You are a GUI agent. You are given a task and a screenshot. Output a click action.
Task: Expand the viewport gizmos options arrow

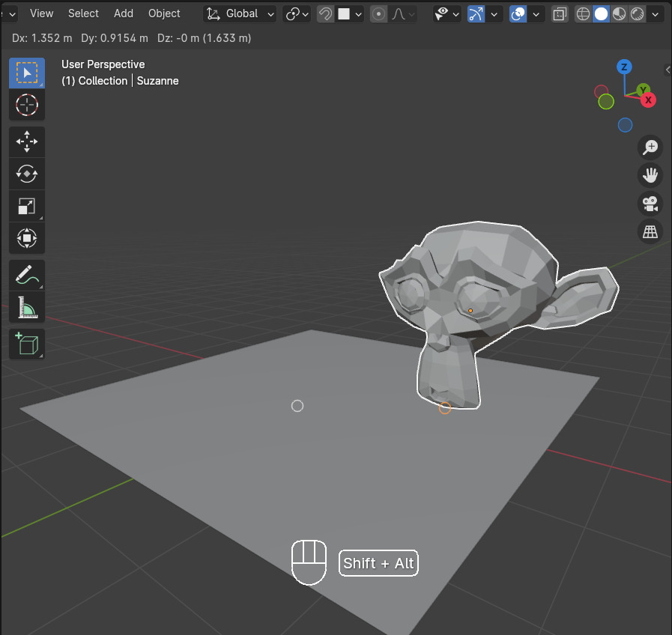494,14
